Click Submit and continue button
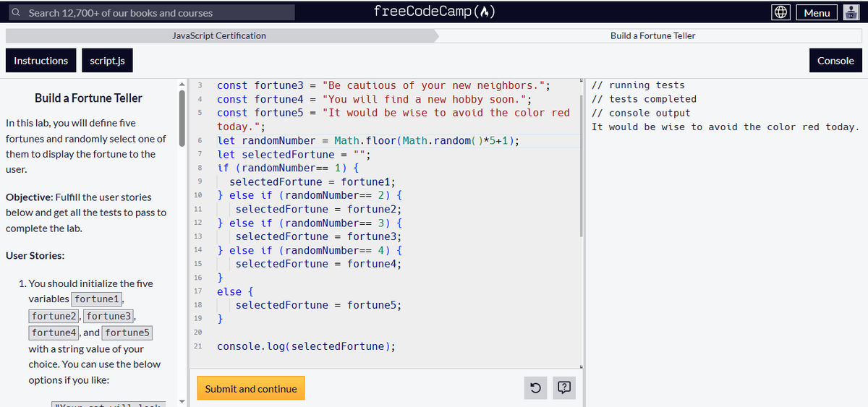This screenshot has height=407, width=868. (251, 388)
